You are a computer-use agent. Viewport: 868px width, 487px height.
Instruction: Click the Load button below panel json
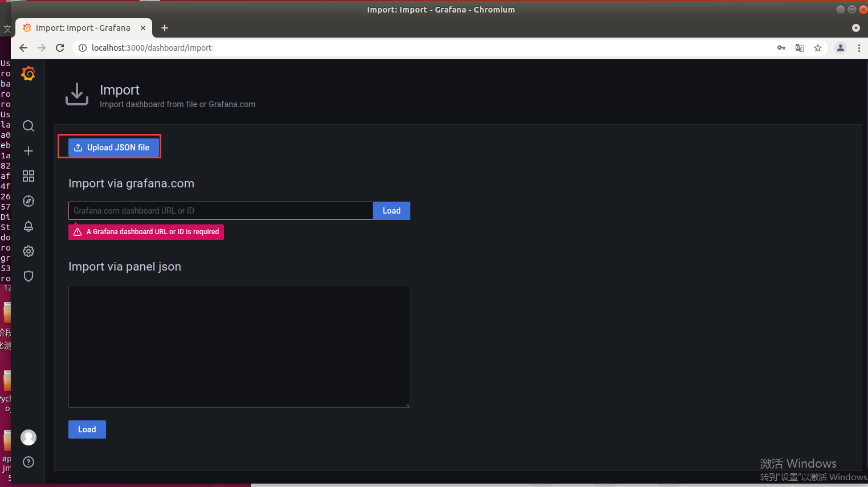point(87,429)
